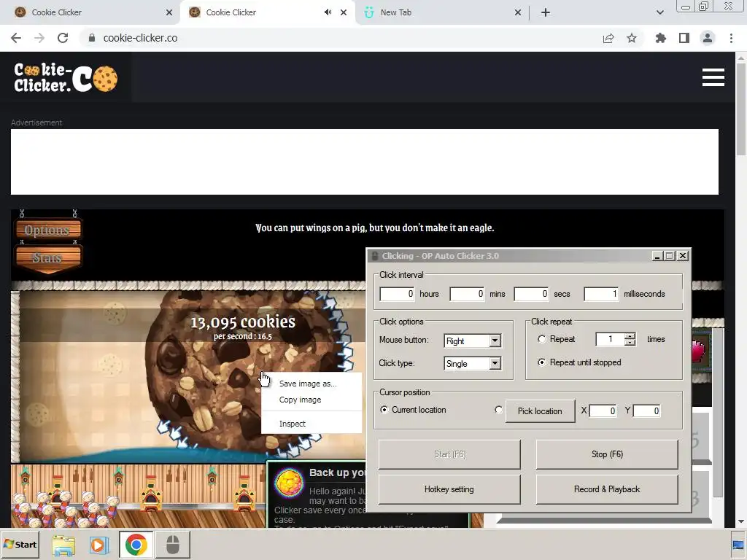Select the Repeat times radio button
This screenshot has height=560, width=747.
542,339
